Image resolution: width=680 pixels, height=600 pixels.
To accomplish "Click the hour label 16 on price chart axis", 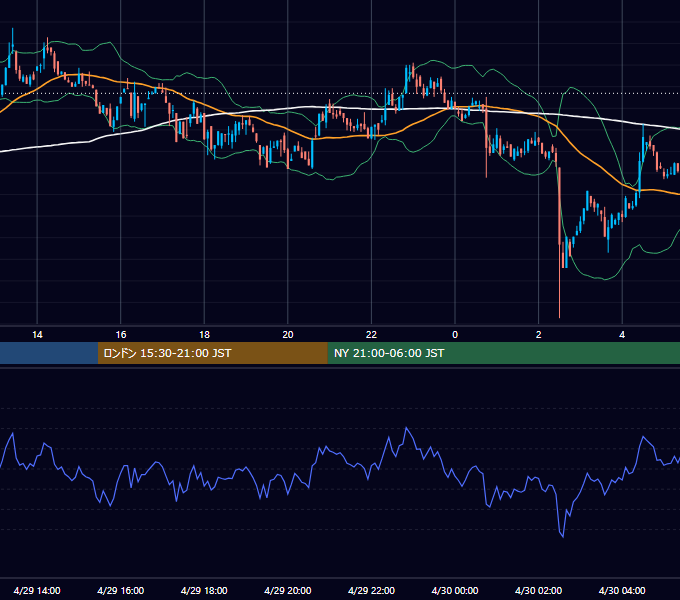I will (x=121, y=335).
